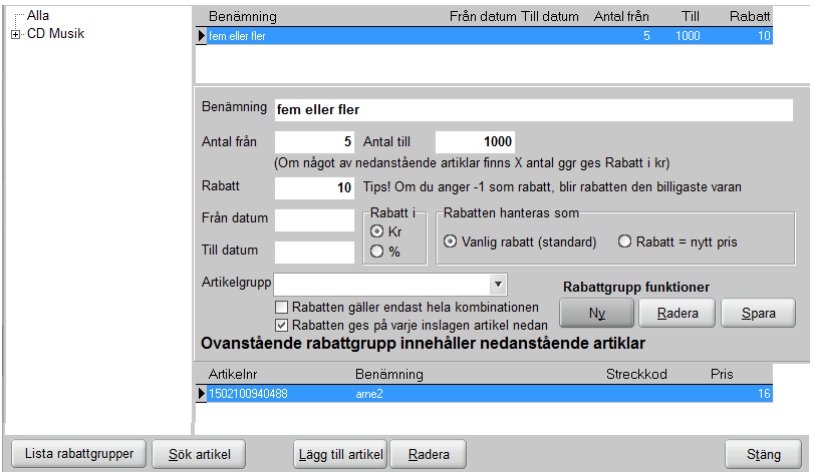
Task: Select Alla in the category tree
Action: point(38,16)
